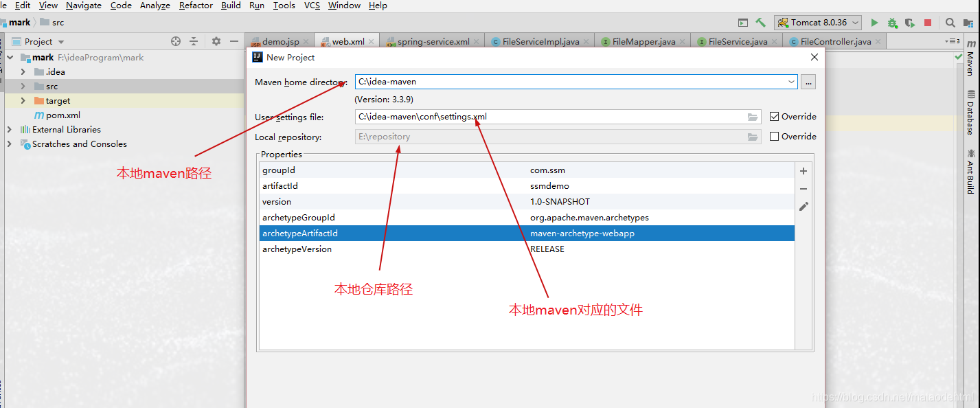The image size is (980, 410).
Task: Open the Window menu
Action: pyautogui.click(x=344, y=5)
